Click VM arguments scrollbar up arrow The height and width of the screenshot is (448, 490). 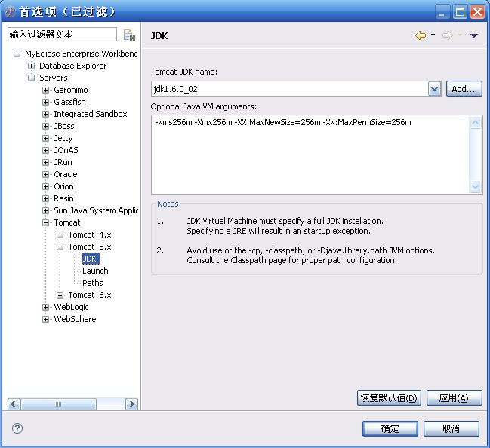476,122
